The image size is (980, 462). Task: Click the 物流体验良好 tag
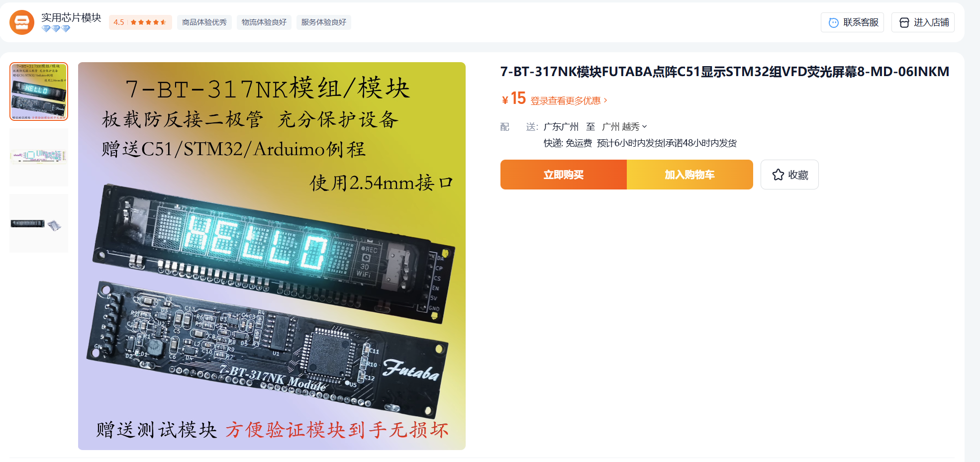click(x=264, y=22)
